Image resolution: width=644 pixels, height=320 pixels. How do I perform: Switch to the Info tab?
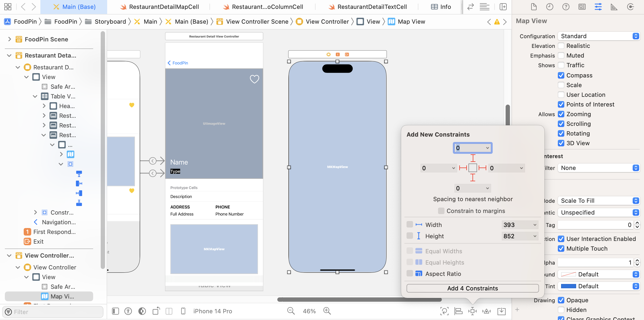[x=441, y=7]
